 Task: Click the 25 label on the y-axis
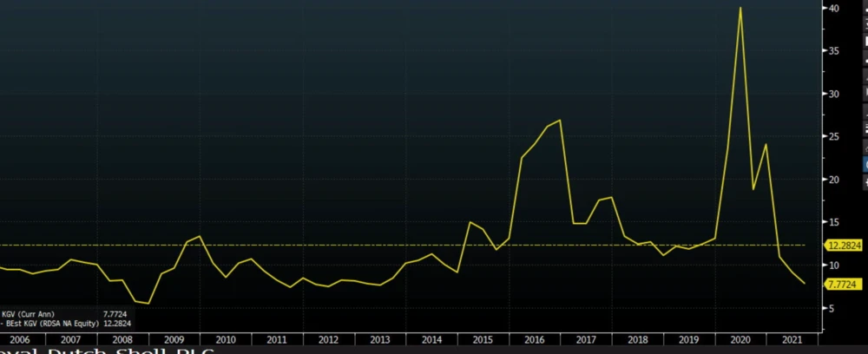pos(832,136)
